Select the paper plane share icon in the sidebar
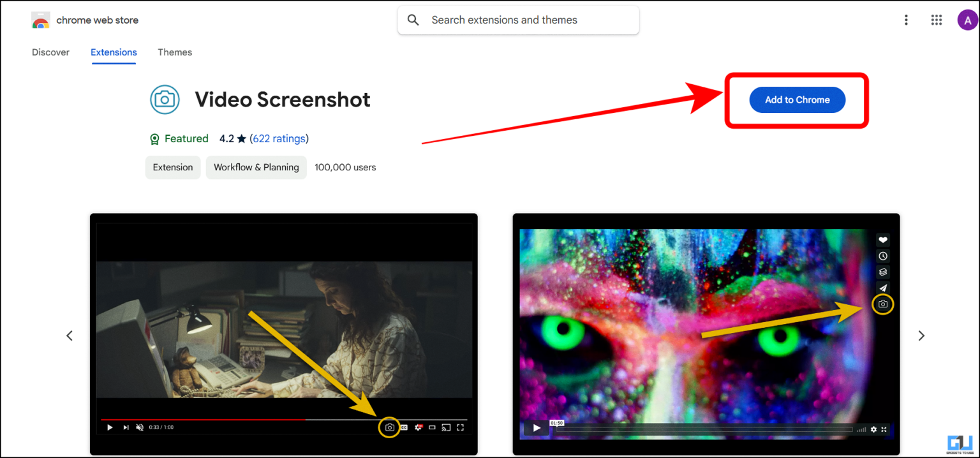 882,288
